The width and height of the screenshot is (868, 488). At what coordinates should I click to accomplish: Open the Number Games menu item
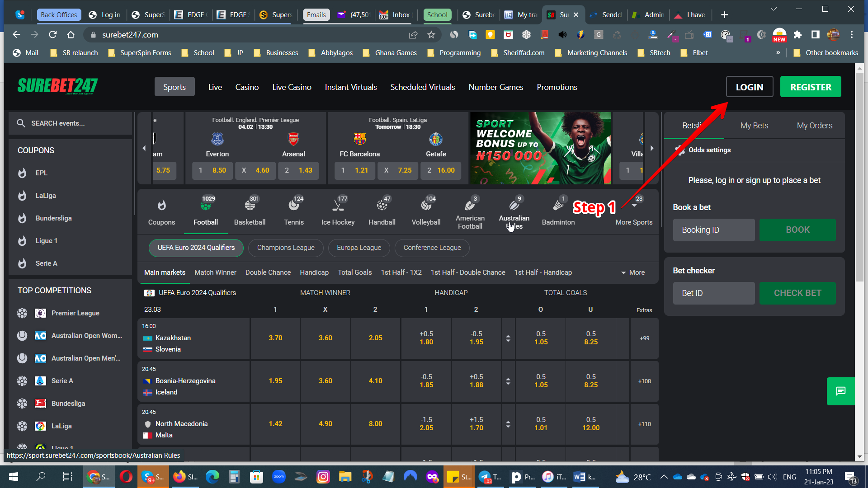pyautogui.click(x=496, y=87)
